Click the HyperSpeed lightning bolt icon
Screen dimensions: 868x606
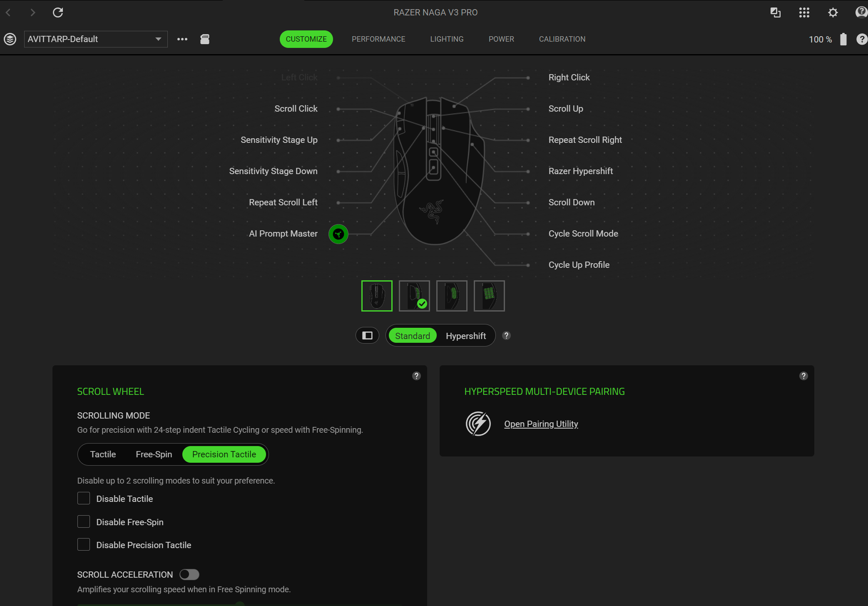[x=478, y=424]
